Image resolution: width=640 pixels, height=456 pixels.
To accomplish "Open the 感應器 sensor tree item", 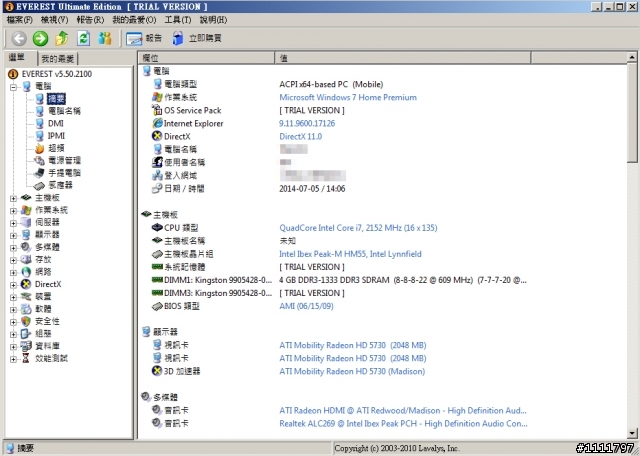I will (x=60, y=185).
